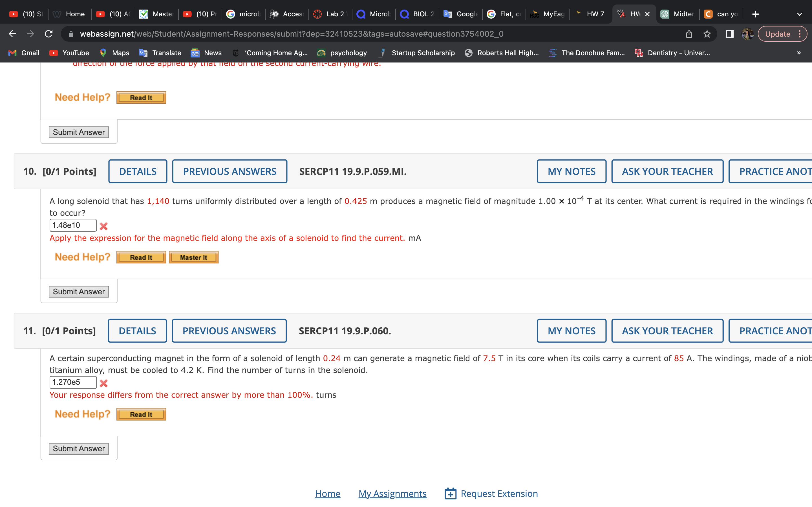Expand hidden bookmarks double-arrow

(799, 53)
